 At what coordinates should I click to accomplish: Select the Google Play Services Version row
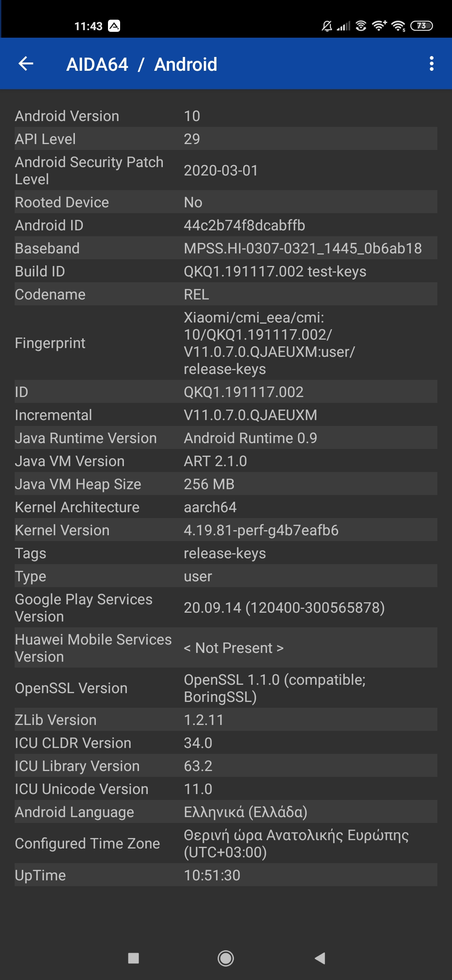pyautogui.click(x=226, y=608)
